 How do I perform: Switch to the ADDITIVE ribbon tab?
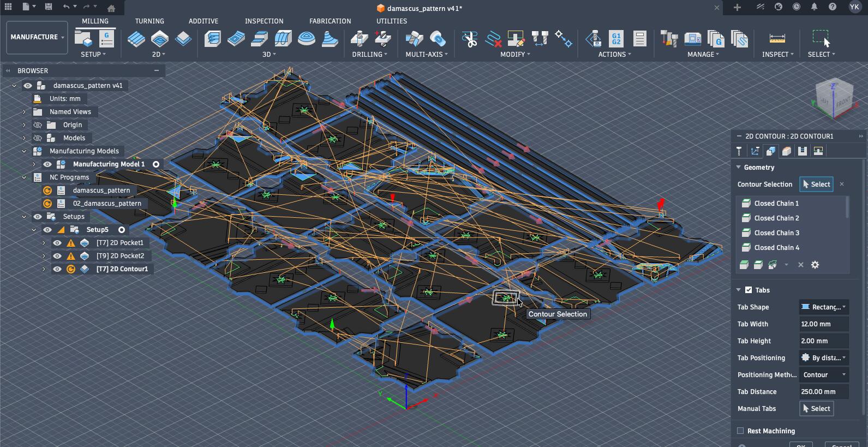click(203, 21)
